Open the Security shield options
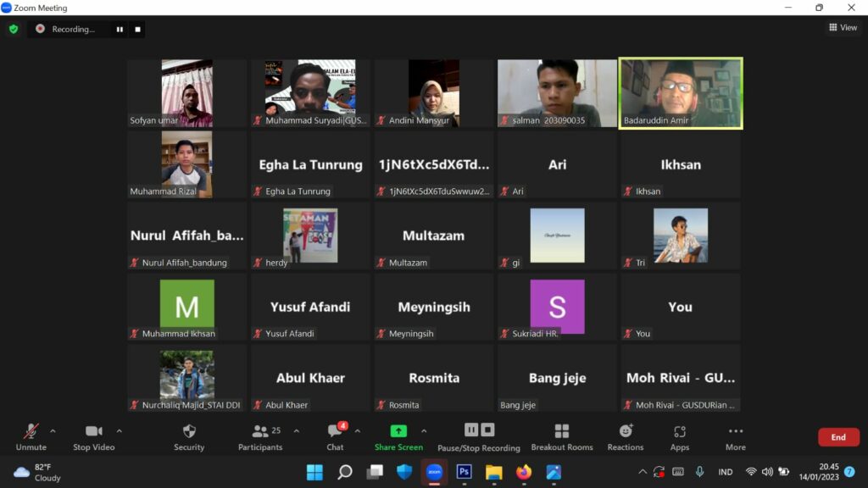Image resolution: width=868 pixels, height=488 pixels. [189, 435]
